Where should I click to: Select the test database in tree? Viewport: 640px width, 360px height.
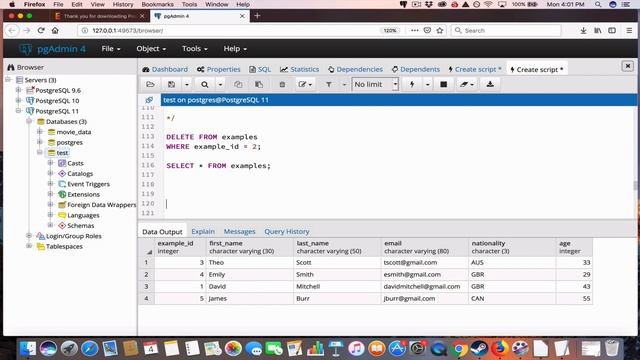[62, 153]
